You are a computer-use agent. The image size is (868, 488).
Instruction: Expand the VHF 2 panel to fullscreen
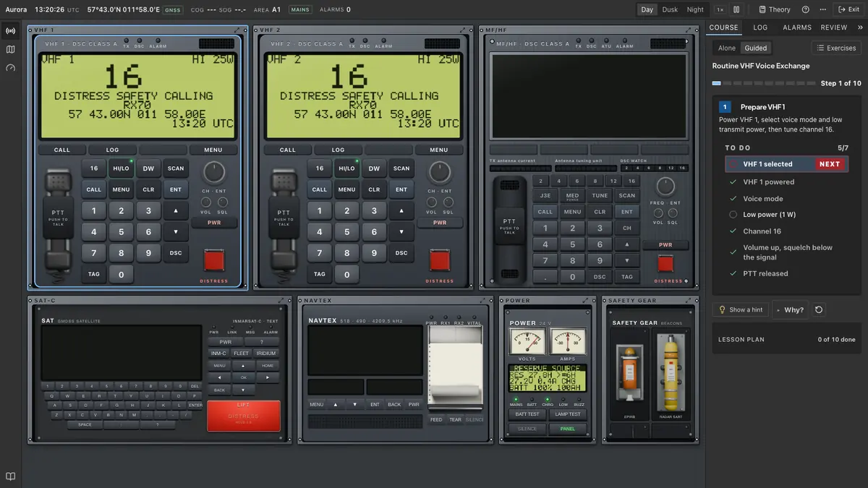coord(464,30)
